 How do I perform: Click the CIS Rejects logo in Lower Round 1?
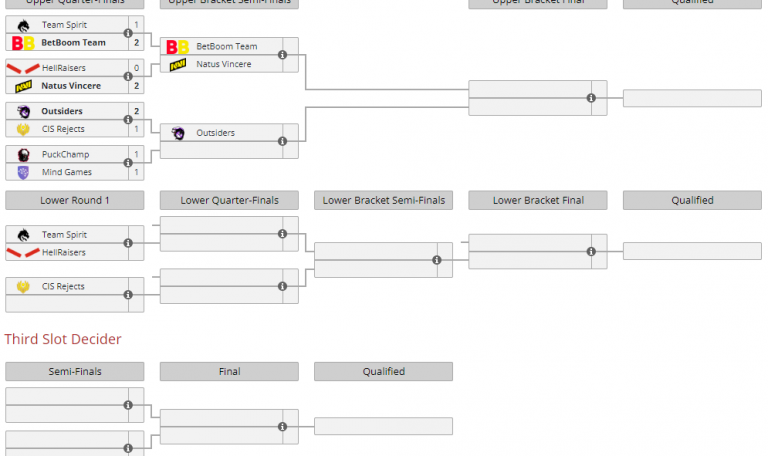23,287
